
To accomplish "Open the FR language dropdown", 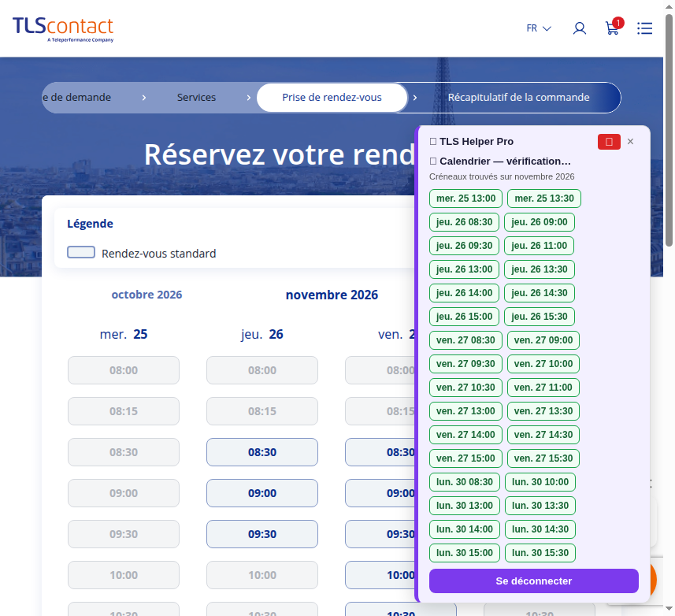I will click(x=539, y=28).
